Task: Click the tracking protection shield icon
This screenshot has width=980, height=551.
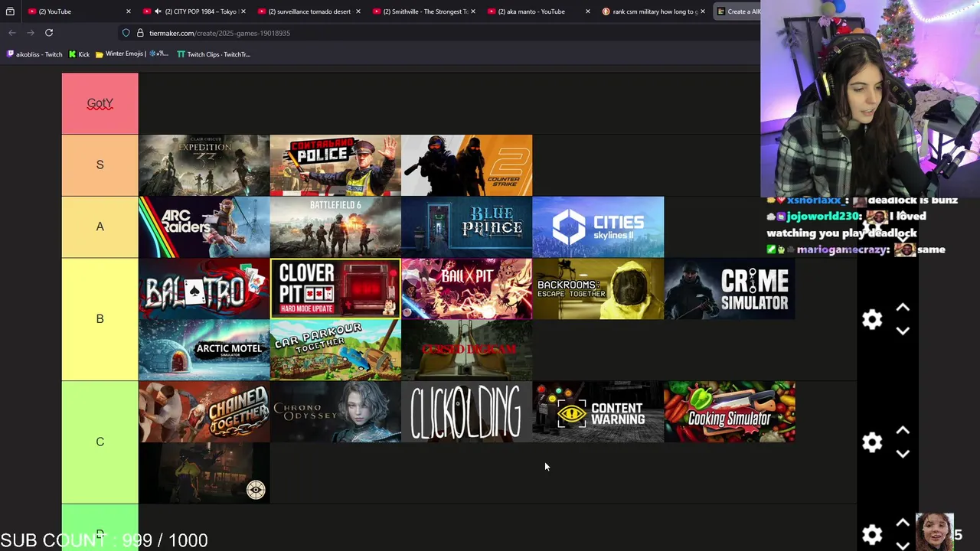Action: pos(126,33)
